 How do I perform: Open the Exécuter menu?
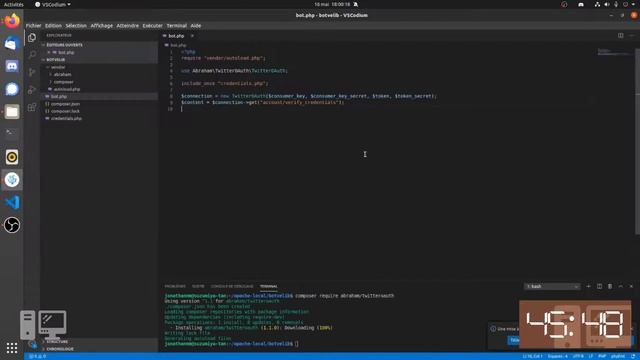pos(153,26)
